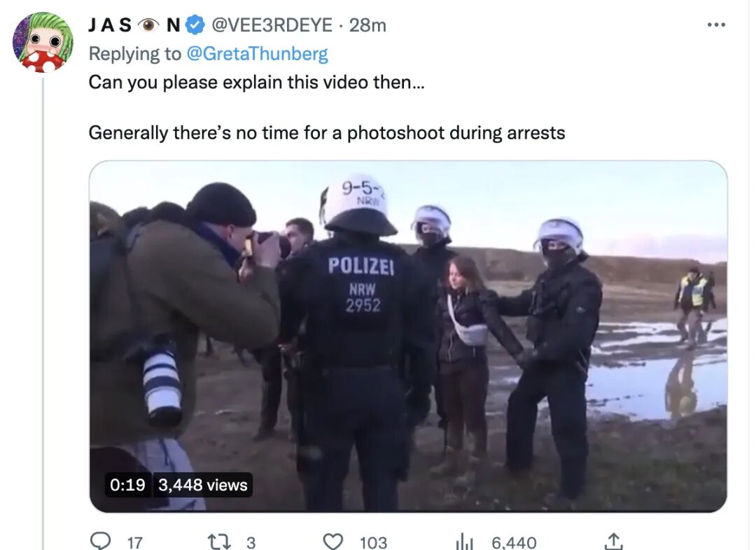This screenshot has width=756, height=550.
Task: Click the JASON display name
Action: 134,25
